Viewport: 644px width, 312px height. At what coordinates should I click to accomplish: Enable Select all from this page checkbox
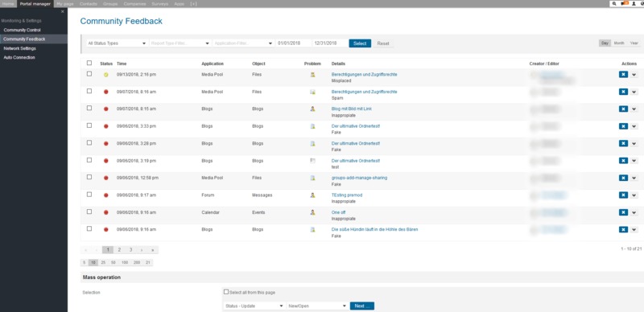point(226,292)
